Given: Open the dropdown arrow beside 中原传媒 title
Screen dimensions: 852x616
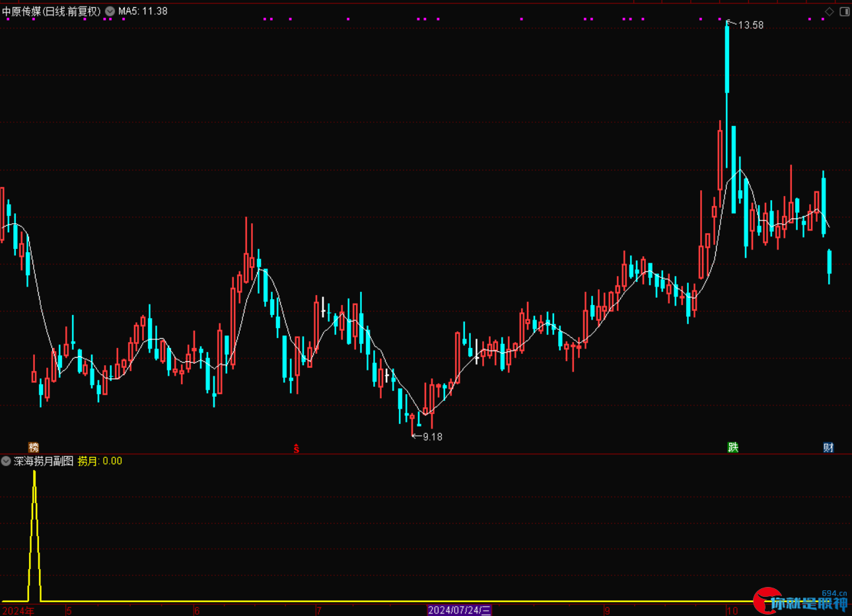Looking at the screenshot, I should [x=110, y=11].
